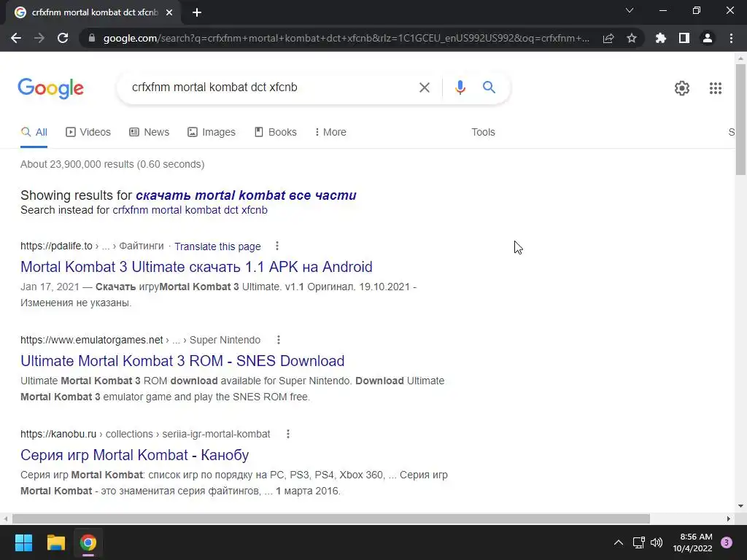Go to the Google homepage logo
This screenshot has width=747, height=560.
[50, 88]
